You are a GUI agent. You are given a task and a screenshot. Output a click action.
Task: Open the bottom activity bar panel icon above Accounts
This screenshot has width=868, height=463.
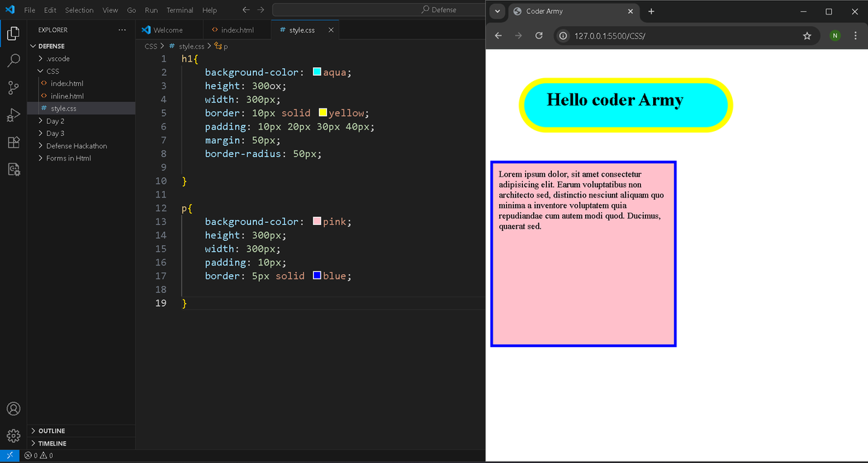click(13, 170)
